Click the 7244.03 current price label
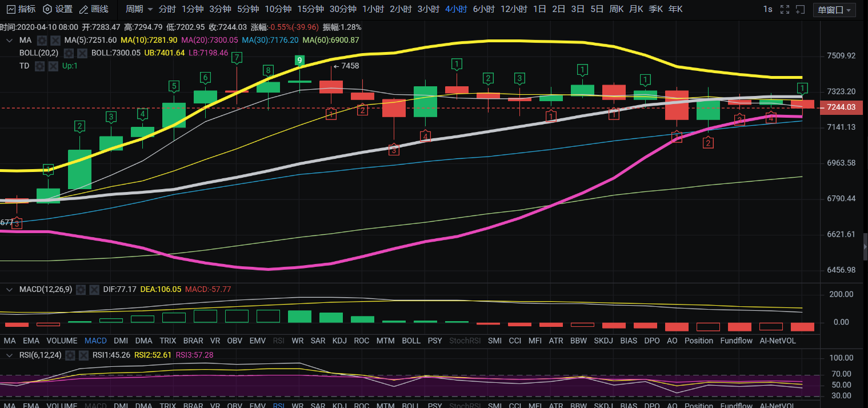The image size is (868, 408). [841, 107]
